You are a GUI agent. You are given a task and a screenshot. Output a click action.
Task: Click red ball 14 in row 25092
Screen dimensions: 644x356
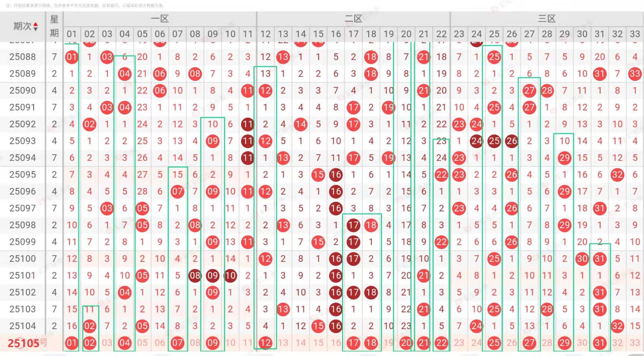click(x=301, y=124)
